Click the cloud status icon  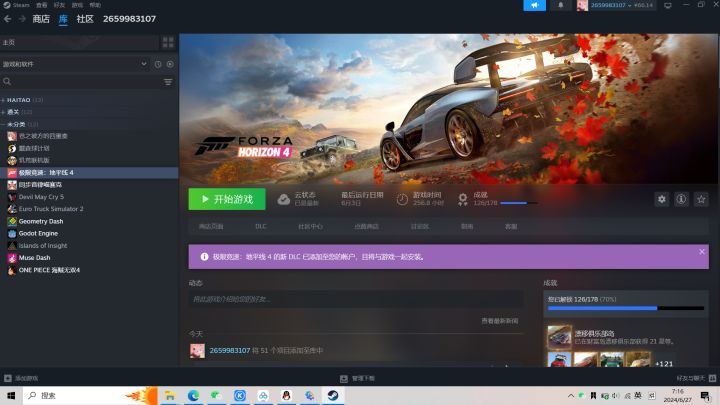pos(283,199)
